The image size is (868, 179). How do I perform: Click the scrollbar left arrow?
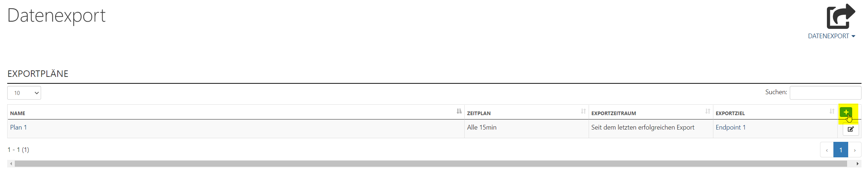point(11,164)
